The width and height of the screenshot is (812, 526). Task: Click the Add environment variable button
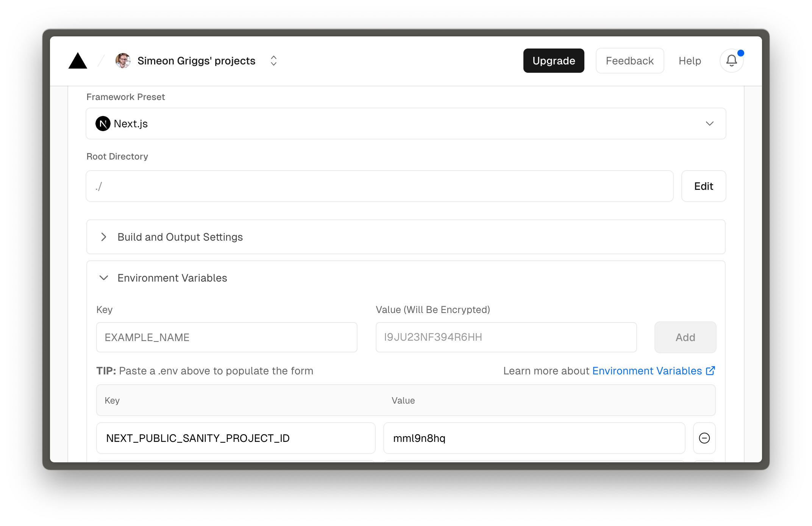click(686, 338)
